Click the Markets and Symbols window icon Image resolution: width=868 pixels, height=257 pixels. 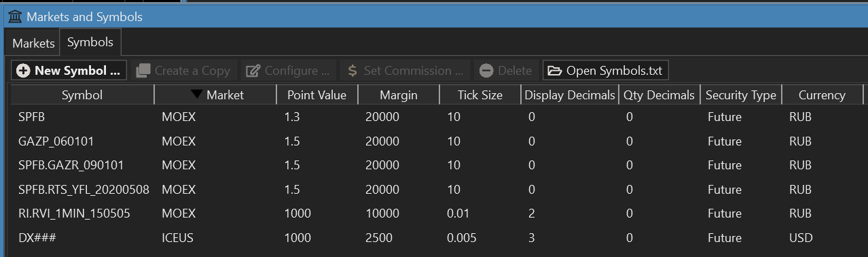coord(14,16)
